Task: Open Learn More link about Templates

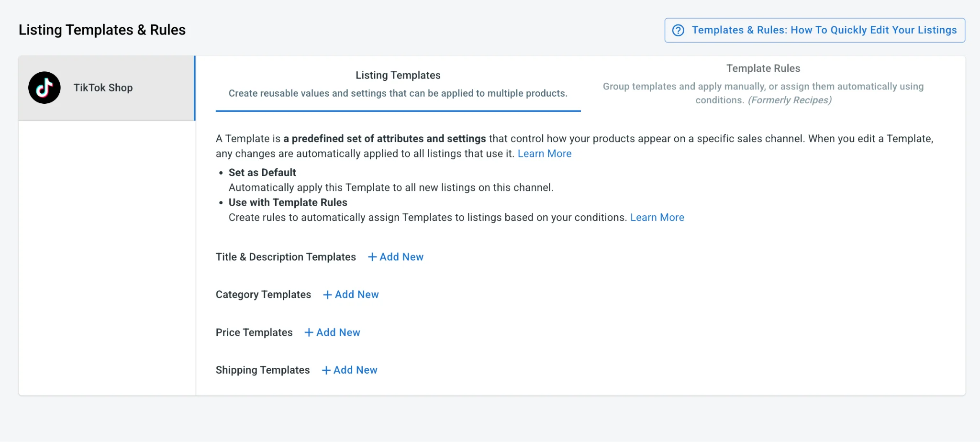Action: pyautogui.click(x=545, y=154)
